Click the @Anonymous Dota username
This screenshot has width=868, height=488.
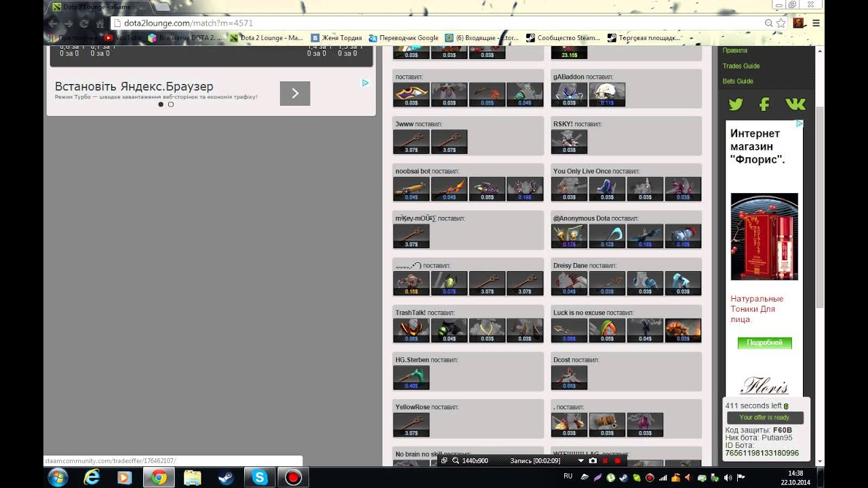click(582, 218)
